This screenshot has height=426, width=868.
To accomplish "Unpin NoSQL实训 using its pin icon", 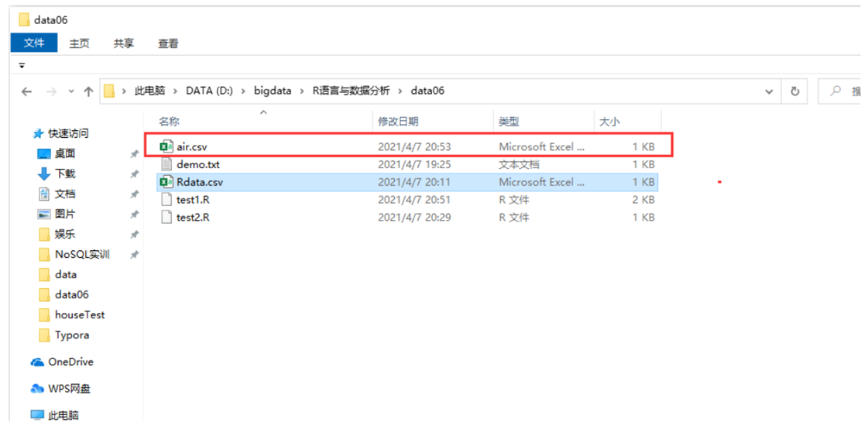I will pos(134,255).
